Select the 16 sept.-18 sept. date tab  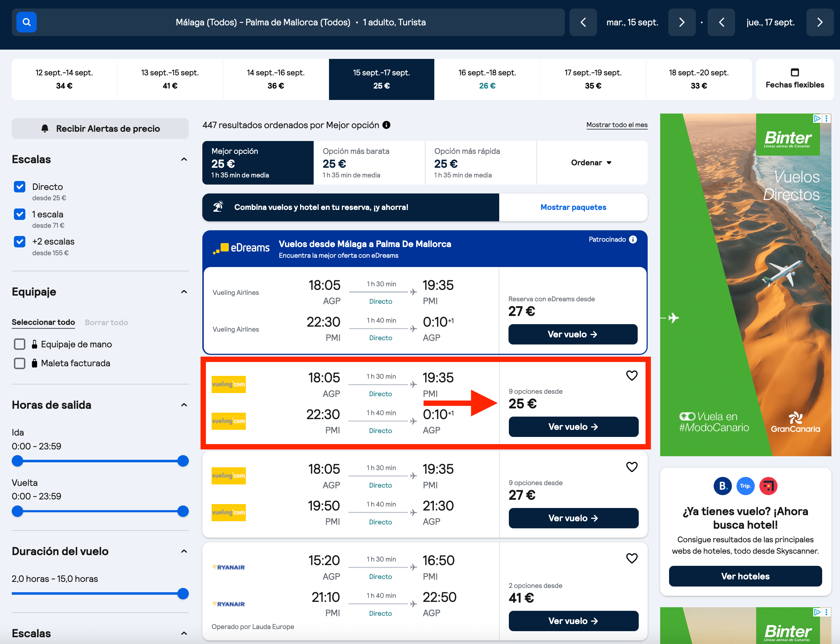(x=487, y=79)
